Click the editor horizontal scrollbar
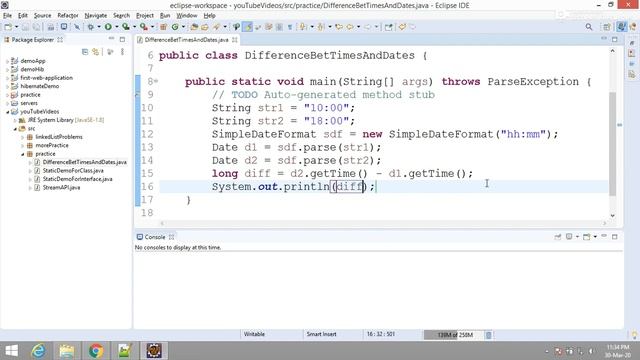The width and height of the screenshot is (640, 360). pos(384,223)
